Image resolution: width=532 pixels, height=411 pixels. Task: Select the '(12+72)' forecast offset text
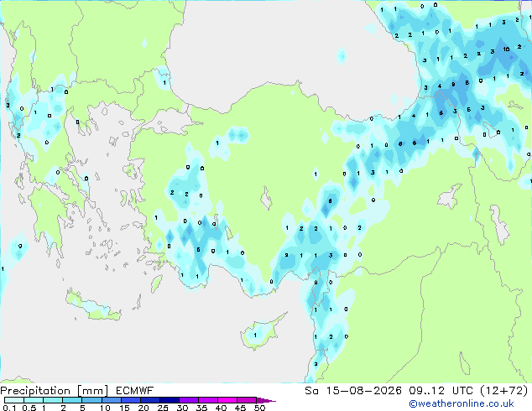click(x=504, y=391)
